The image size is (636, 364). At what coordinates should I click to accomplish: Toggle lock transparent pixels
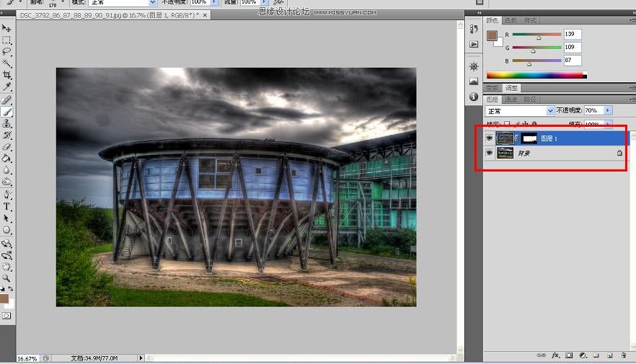click(x=507, y=124)
